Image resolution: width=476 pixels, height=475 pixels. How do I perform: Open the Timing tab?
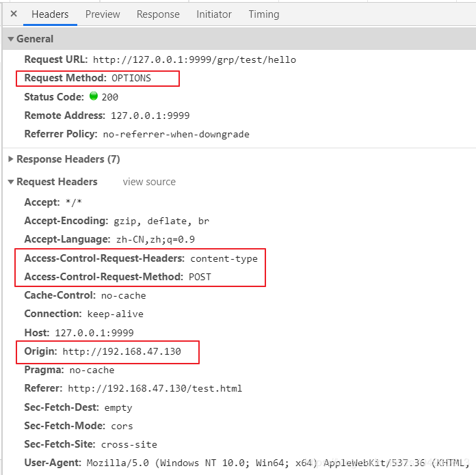264,14
